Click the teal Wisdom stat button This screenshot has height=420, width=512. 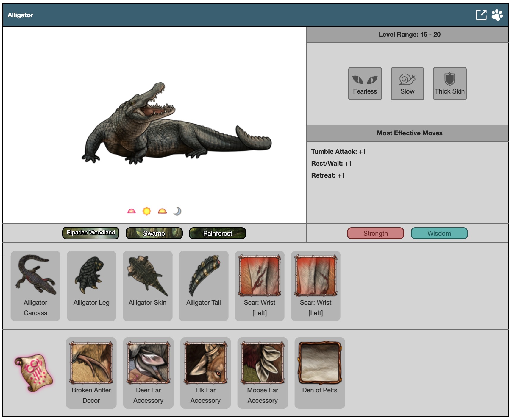pos(439,233)
